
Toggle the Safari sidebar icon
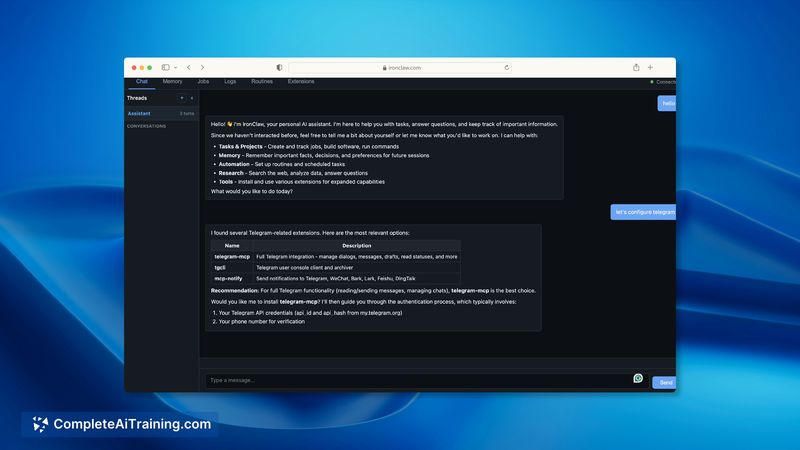click(165, 67)
